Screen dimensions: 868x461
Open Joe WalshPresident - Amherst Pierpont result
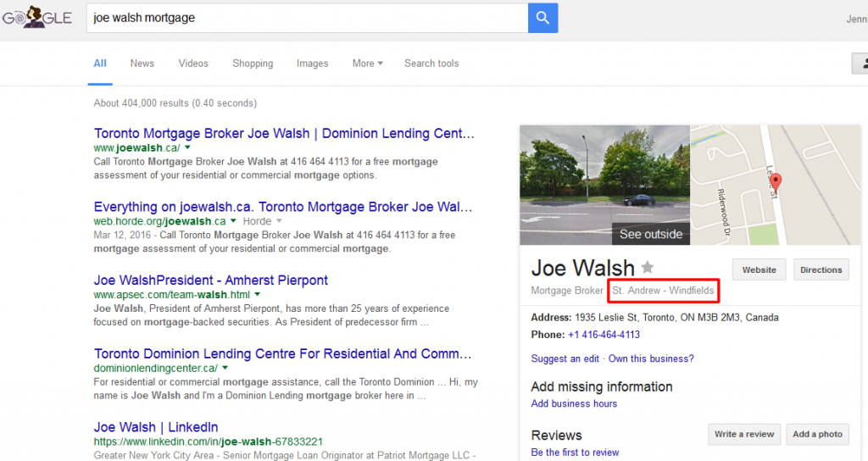210,280
